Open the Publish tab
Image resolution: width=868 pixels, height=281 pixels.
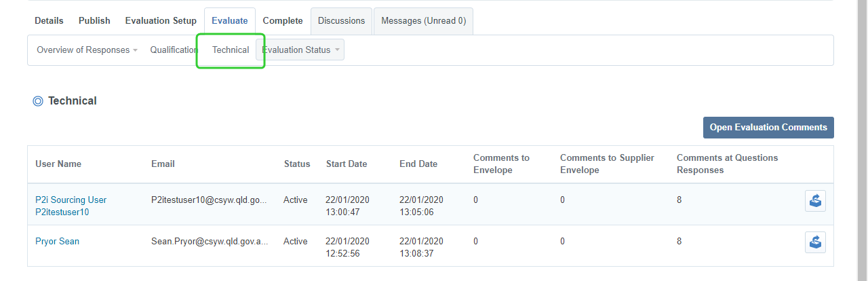(94, 21)
